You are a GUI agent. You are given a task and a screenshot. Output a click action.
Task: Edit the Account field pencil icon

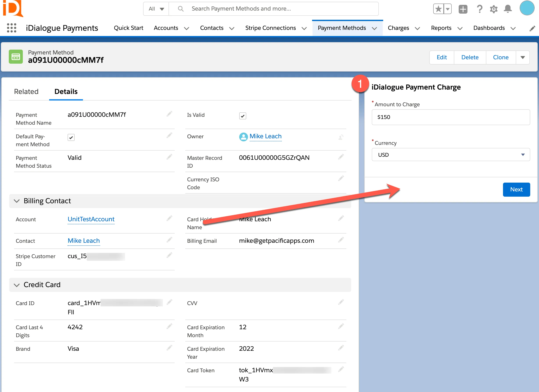(x=169, y=218)
